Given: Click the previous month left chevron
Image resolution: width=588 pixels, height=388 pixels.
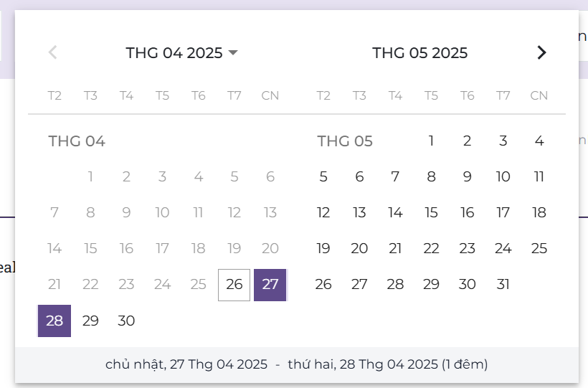Looking at the screenshot, I should 52,52.
